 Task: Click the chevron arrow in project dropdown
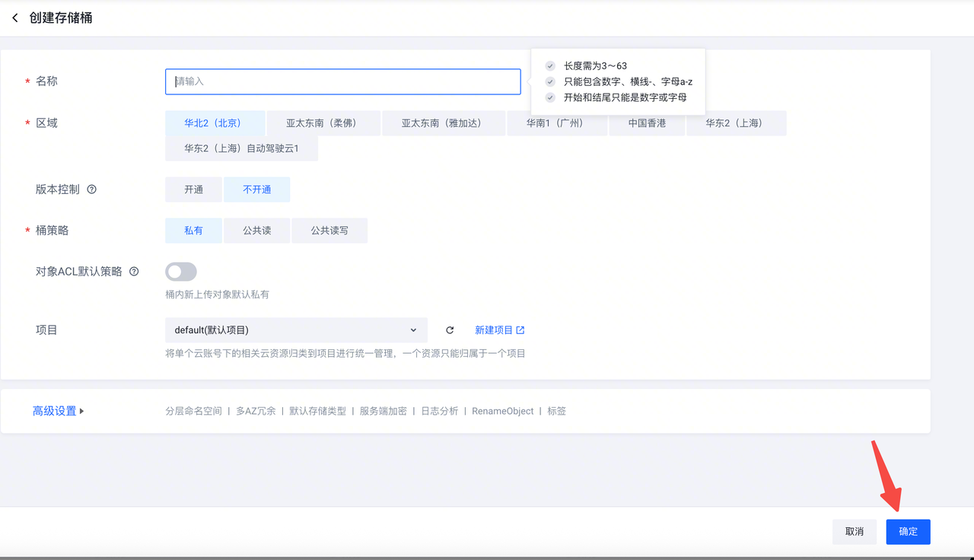[413, 330]
